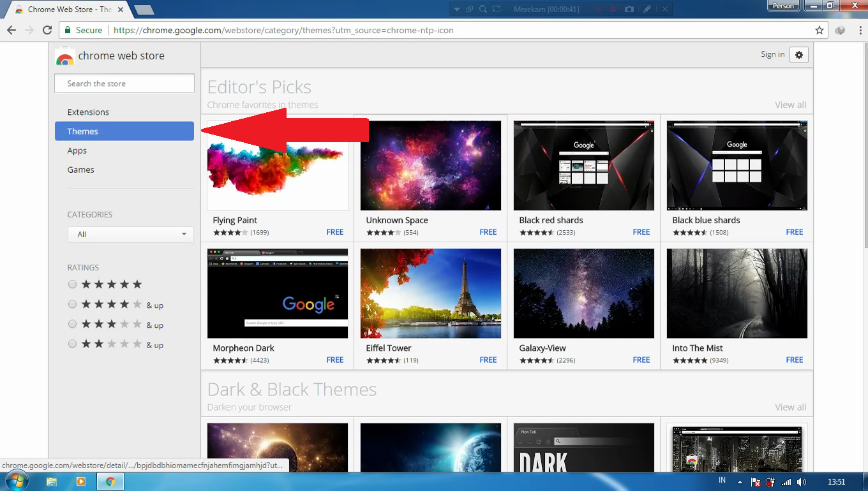Click the network signal icon in the tray
Image resolution: width=868 pixels, height=491 pixels.
point(786,482)
